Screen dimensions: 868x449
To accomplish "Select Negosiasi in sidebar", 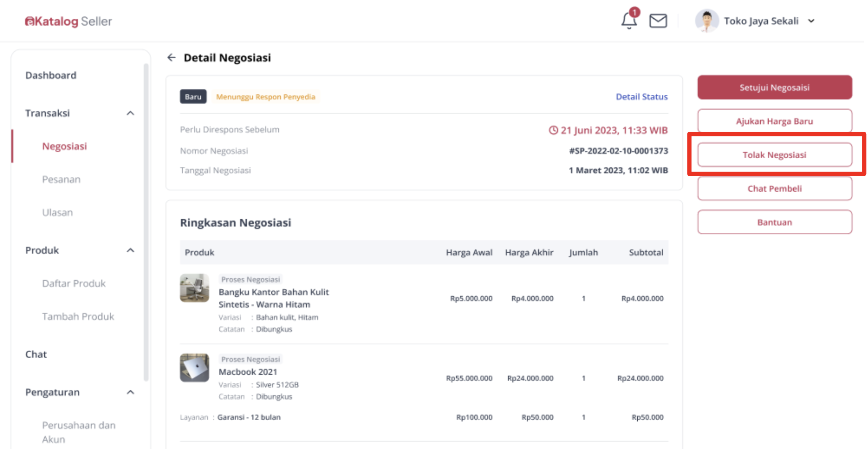I will click(64, 146).
